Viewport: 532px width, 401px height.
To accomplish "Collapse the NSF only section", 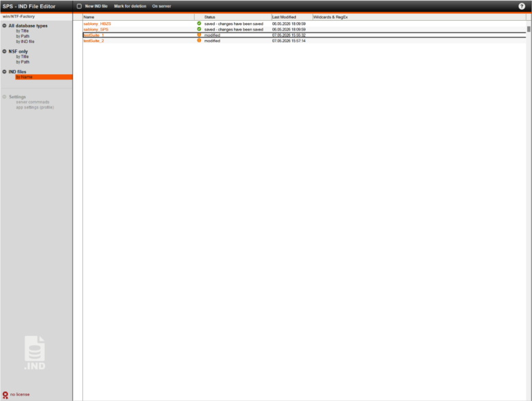I will pyautogui.click(x=4, y=51).
